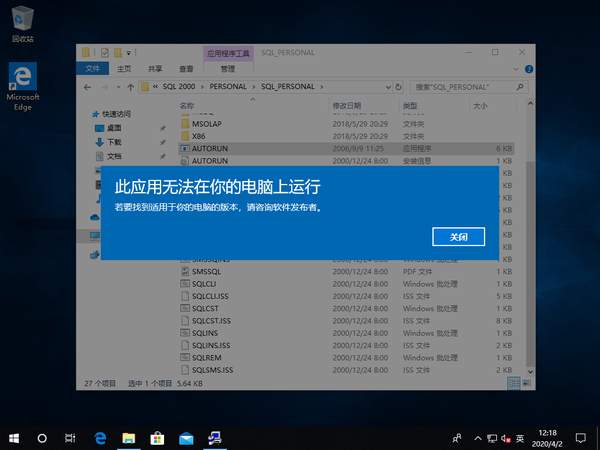Close the error dialog with 关闭 button
600x450 pixels.
(x=458, y=237)
